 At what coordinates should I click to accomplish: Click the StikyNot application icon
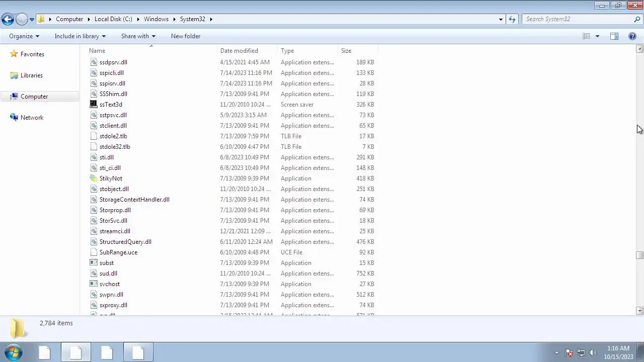(94, 178)
